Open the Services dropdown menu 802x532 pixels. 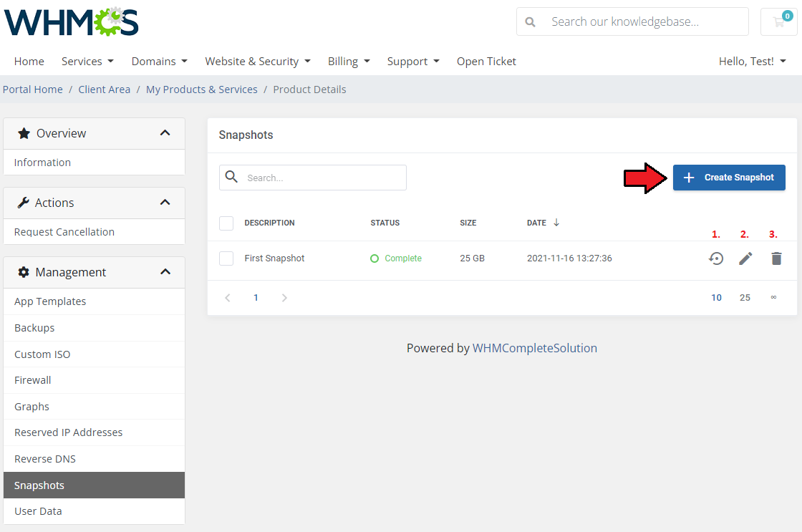(87, 62)
